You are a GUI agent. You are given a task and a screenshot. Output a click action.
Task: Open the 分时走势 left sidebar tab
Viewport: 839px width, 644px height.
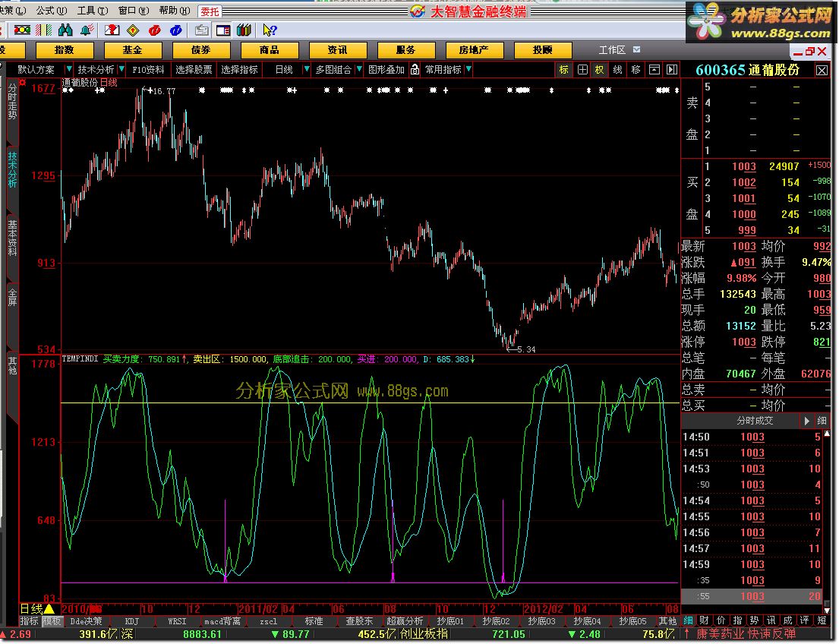click(x=12, y=101)
